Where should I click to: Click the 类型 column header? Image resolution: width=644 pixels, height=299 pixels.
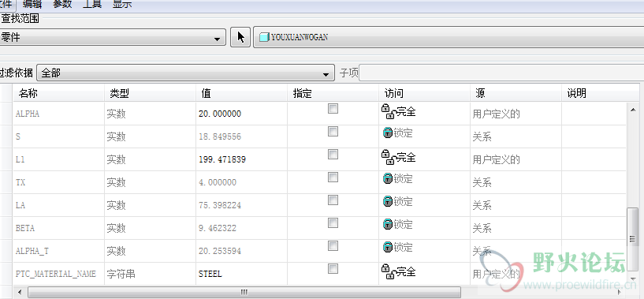coord(151,93)
